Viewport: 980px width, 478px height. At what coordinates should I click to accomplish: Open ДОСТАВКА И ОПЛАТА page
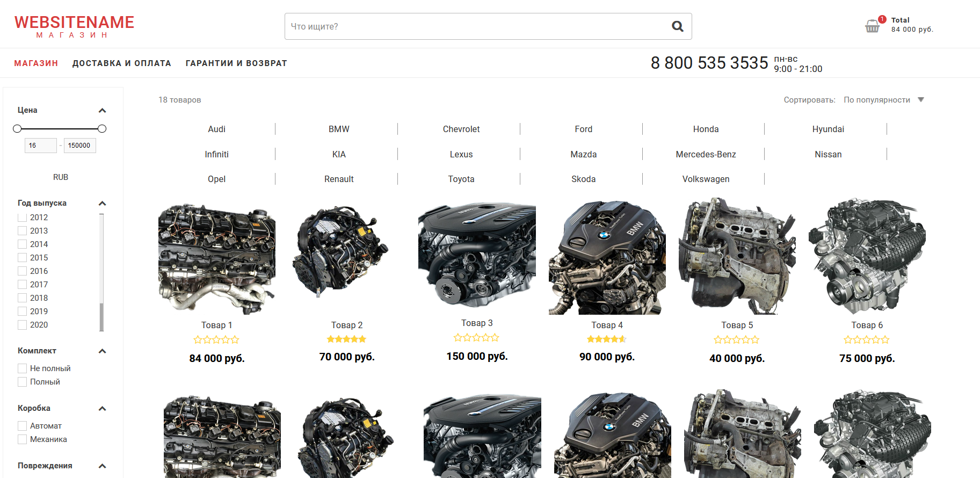tap(122, 63)
